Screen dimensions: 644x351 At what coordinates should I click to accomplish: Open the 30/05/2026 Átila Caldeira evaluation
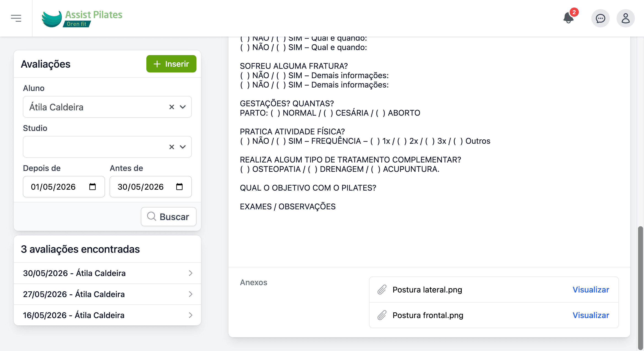coord(107,273)
